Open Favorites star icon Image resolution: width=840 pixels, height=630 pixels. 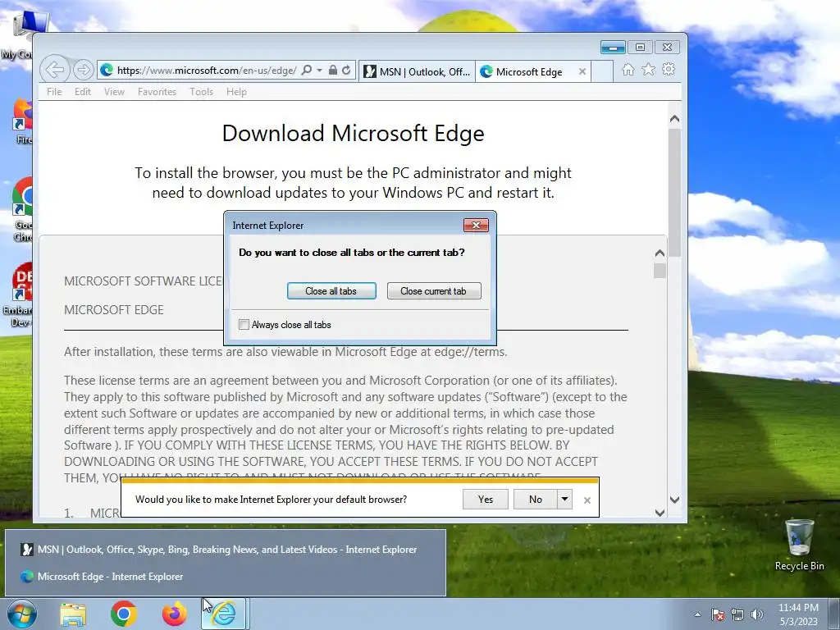point(648,70)
